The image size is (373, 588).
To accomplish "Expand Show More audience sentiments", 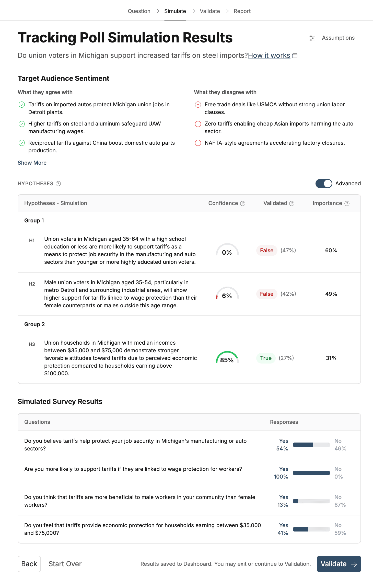I will tap(32, 163).
